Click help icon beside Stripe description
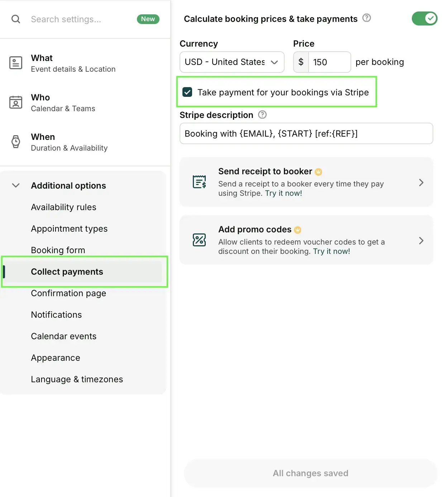This screenshot has height=497, width=448. (262, 115)
